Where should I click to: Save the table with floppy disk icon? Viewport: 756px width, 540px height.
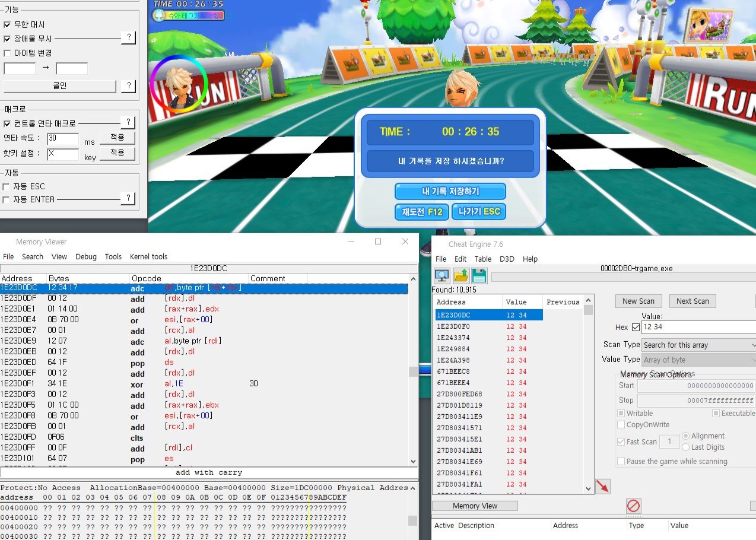[x=479, y=276]
